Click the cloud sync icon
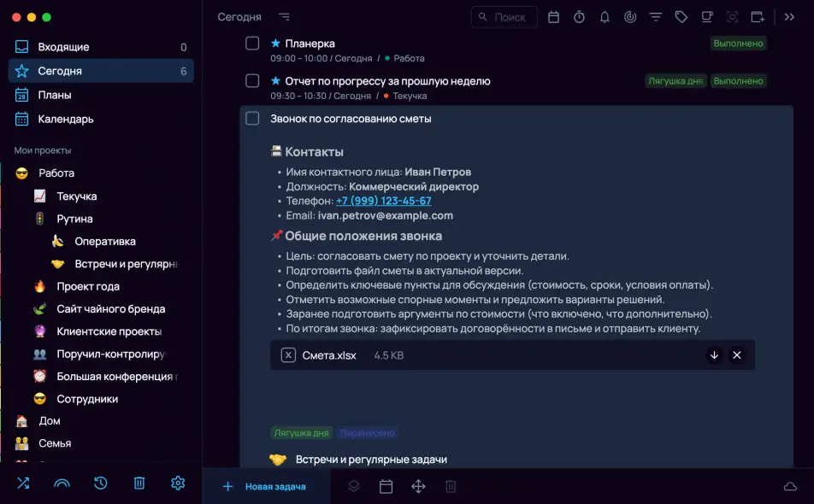The image size is (814, 504). click(790, 486)
